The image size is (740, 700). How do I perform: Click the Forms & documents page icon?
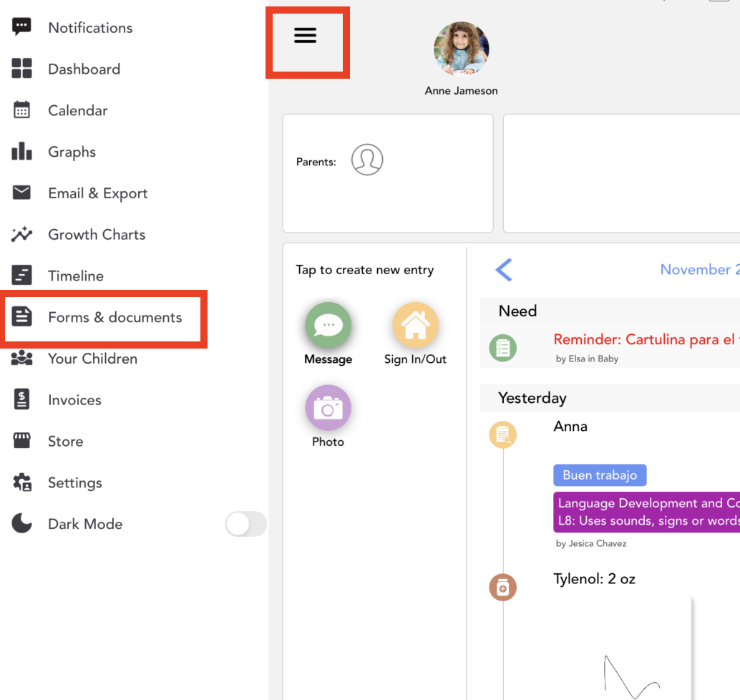[x=21, y=317]
